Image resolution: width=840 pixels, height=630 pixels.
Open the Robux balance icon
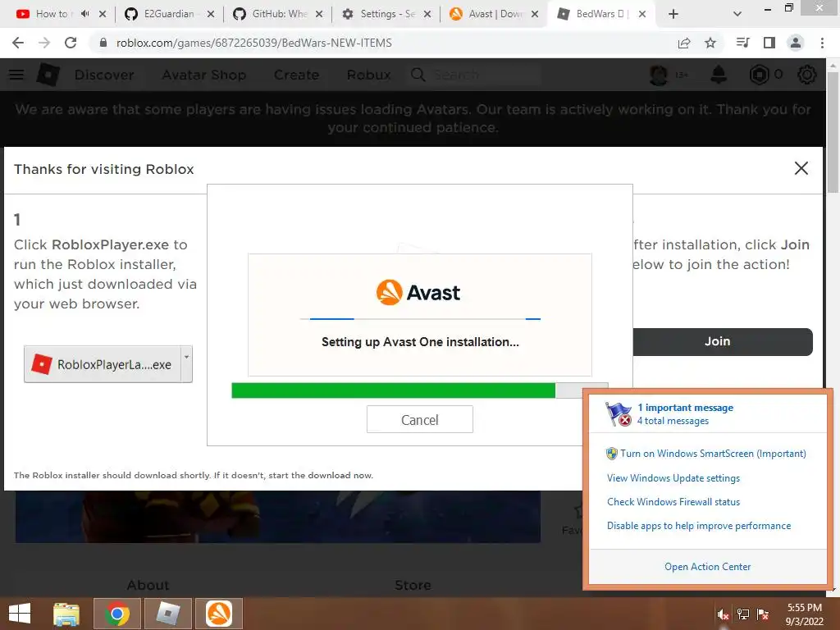click(759, 75)
